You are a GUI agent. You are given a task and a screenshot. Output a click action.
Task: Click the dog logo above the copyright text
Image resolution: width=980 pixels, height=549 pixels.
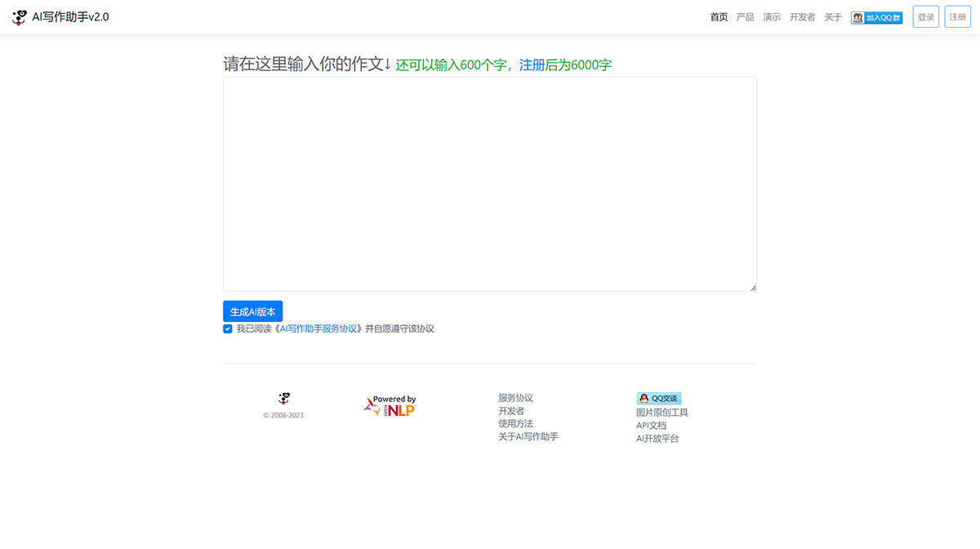tap(283, 399)
